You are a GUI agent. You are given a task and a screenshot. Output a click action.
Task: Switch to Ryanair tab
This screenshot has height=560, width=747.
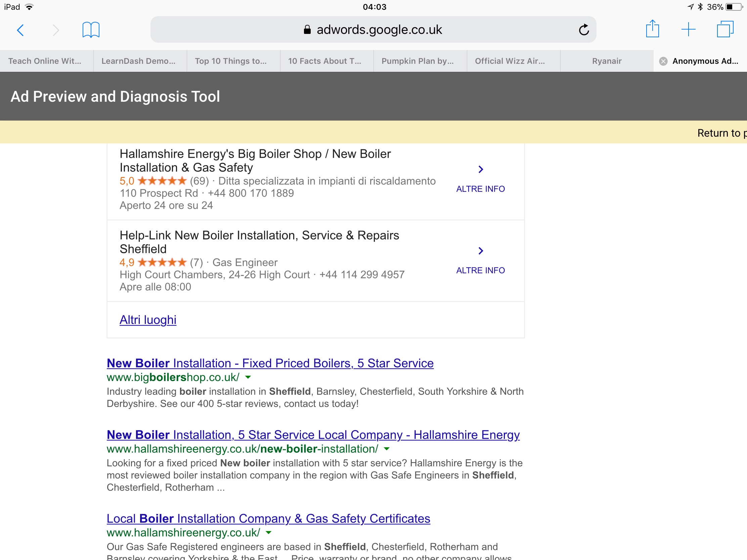[607, 61]
